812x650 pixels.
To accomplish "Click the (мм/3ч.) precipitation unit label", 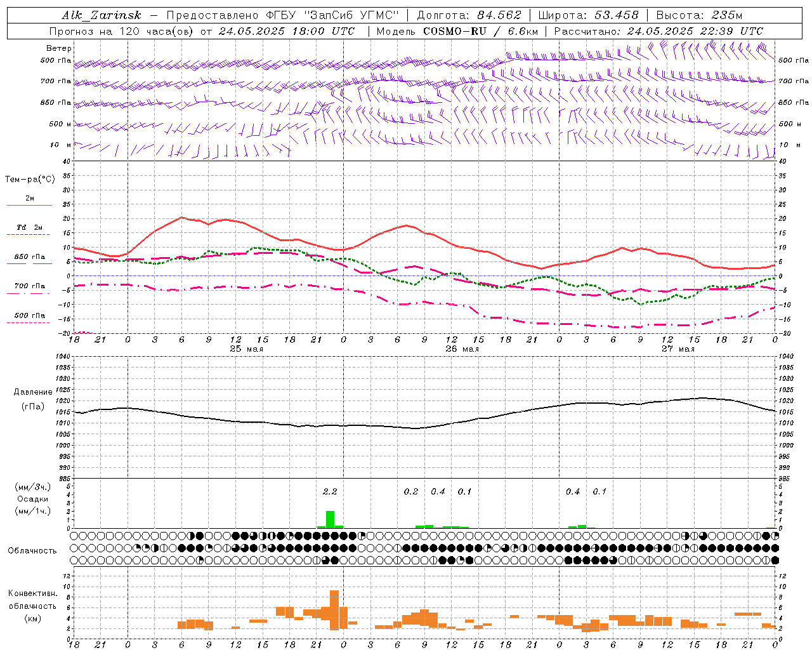I will click(x=32, y=487).
